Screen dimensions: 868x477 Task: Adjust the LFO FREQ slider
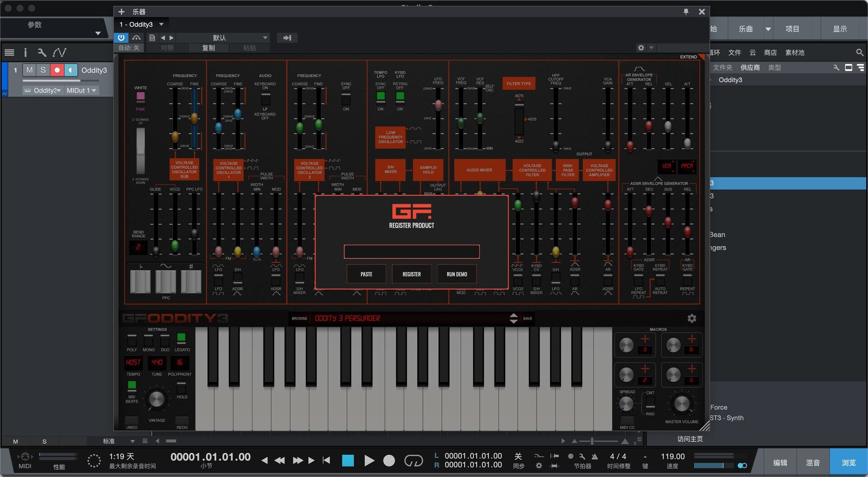click(438, 105)
